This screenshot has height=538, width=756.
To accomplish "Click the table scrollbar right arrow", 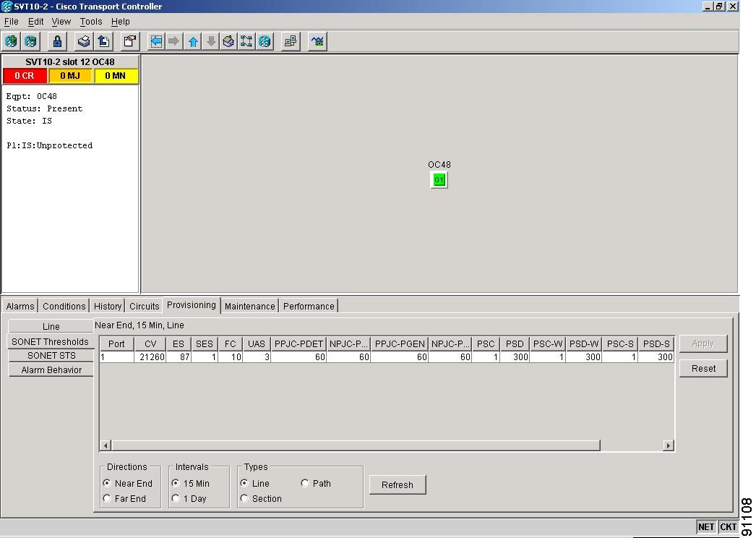I will [x=669, y=445].
